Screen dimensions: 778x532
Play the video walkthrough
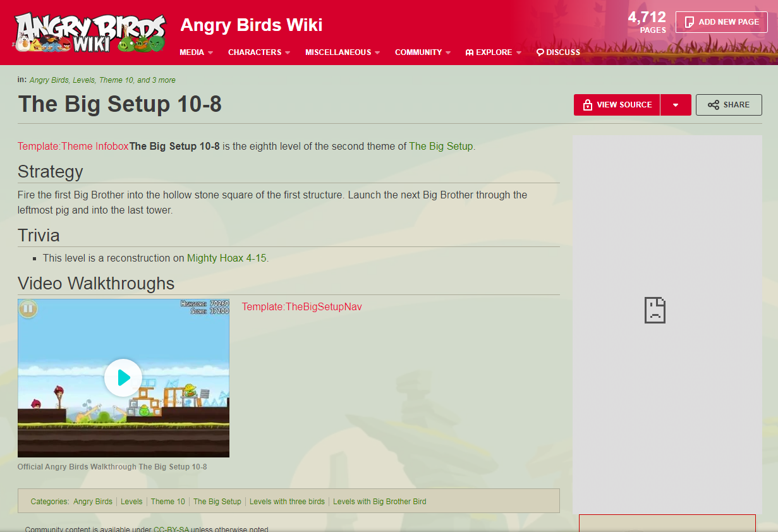point(123,378)
